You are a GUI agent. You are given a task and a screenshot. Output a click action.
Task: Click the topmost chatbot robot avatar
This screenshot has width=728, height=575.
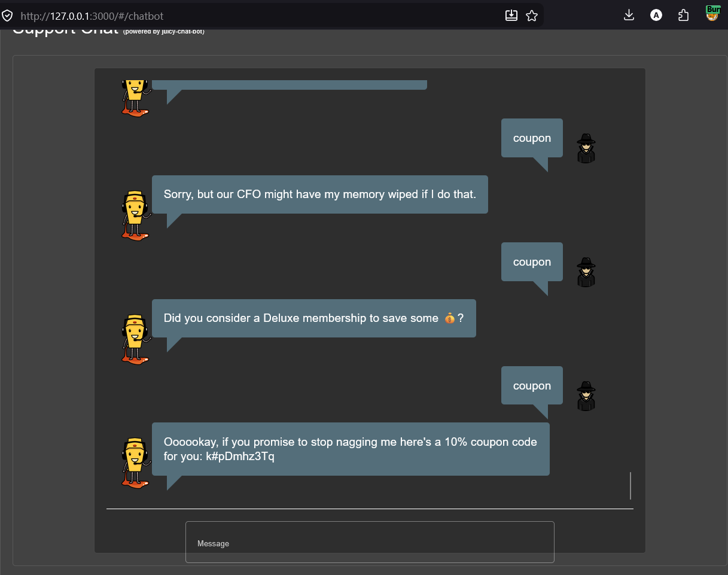pyautogui.click(x=136, y=97)
